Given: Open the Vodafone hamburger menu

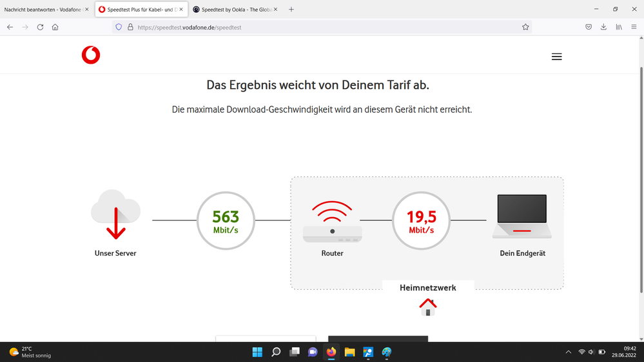Looking at the screenshot, I should tap(556, 57).
